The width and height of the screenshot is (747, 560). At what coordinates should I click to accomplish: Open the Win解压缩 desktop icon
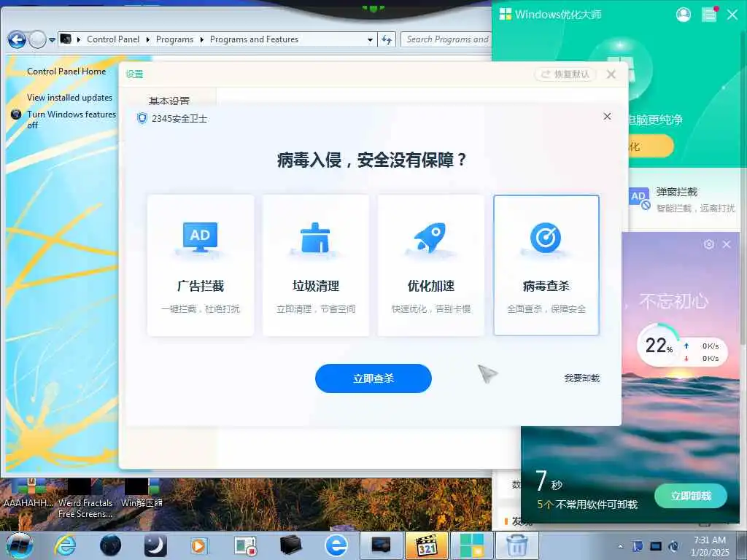click(x=142, y=492)
